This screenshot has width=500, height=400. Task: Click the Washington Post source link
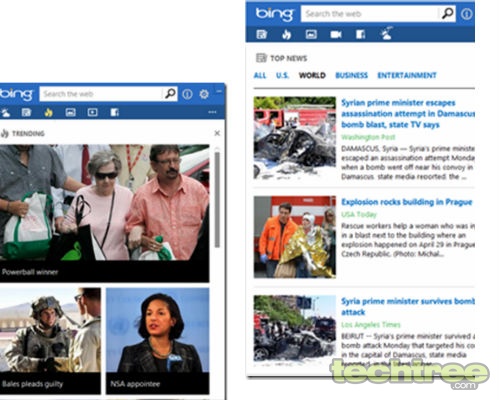pos(368,137)
